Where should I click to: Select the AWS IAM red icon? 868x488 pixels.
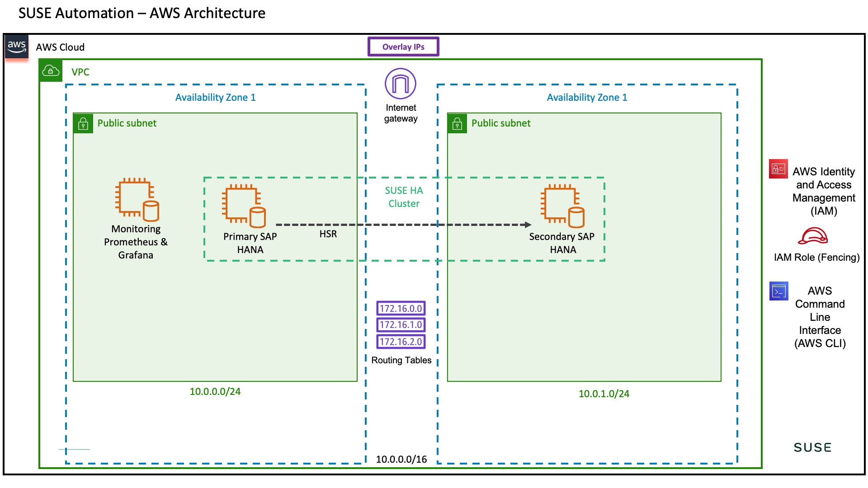pos(778,169)
